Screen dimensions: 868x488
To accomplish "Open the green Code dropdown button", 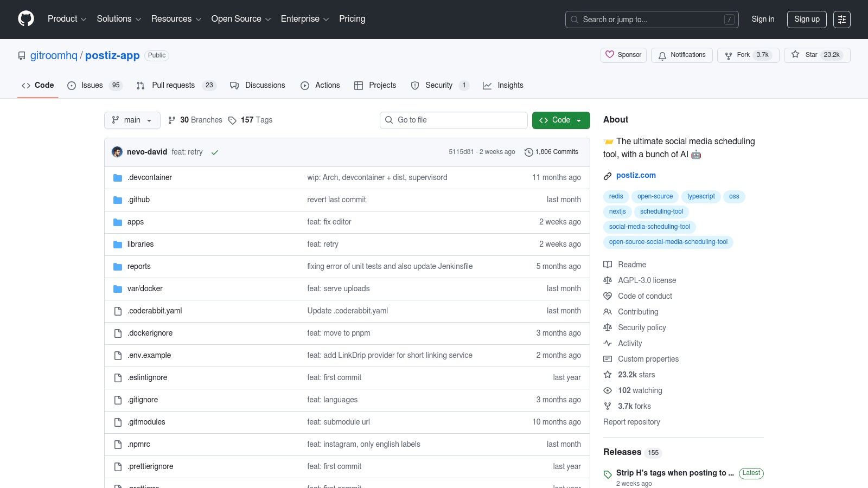I will 561,120.
